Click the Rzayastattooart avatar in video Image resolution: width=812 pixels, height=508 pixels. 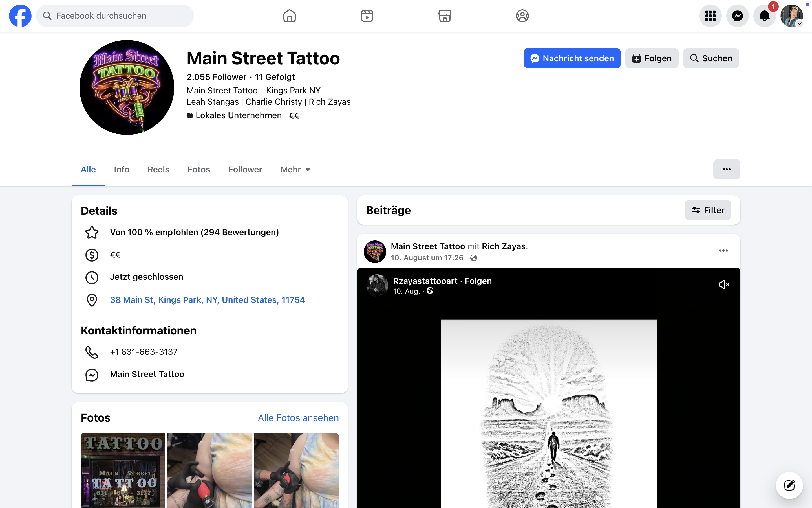[377, 286]
